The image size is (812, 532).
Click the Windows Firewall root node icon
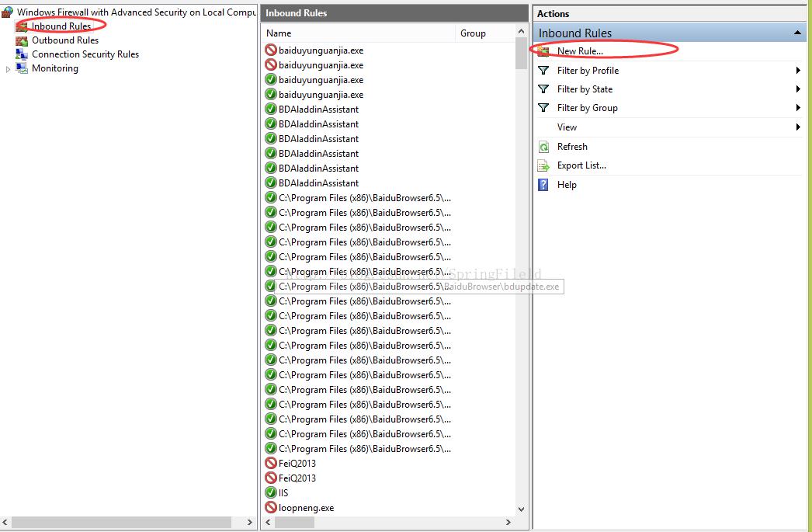tap(7, 12)
